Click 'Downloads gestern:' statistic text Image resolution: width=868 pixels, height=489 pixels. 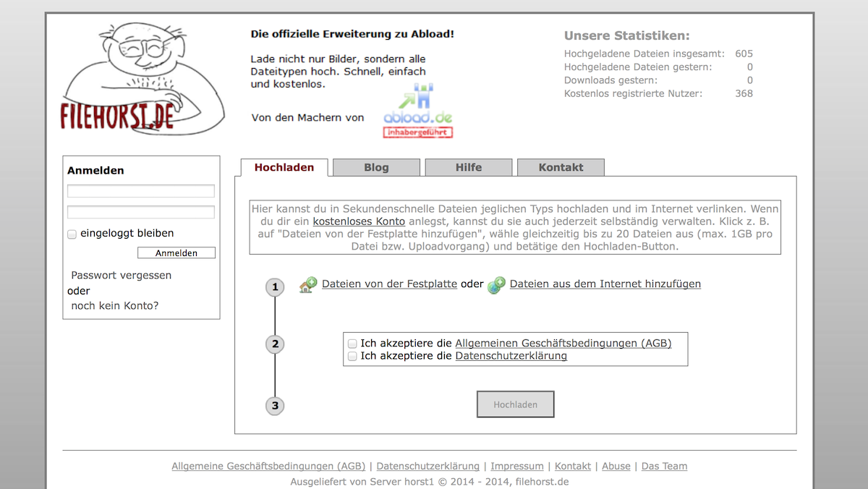pos(611,80)
